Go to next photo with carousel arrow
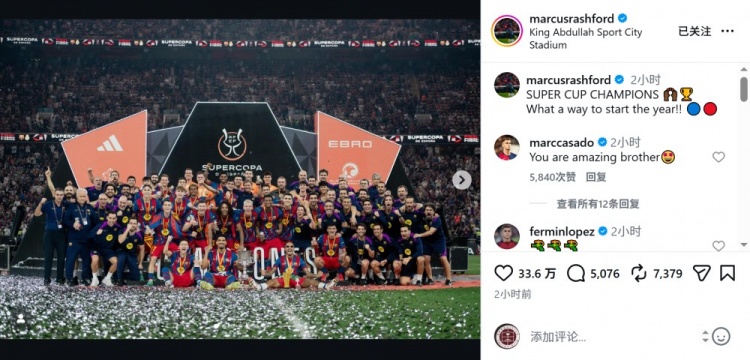Image resolution: width=750 pixels, height=360 pixels. pos(462,180)
